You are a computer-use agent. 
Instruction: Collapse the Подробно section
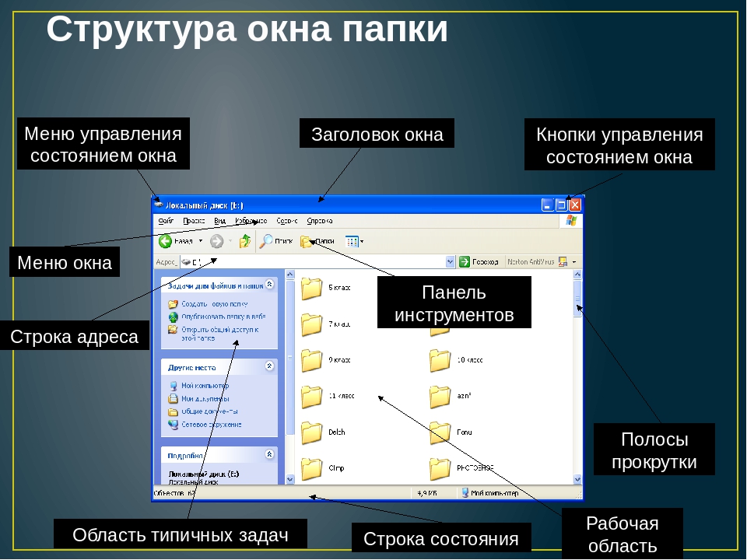click(270, 454)
